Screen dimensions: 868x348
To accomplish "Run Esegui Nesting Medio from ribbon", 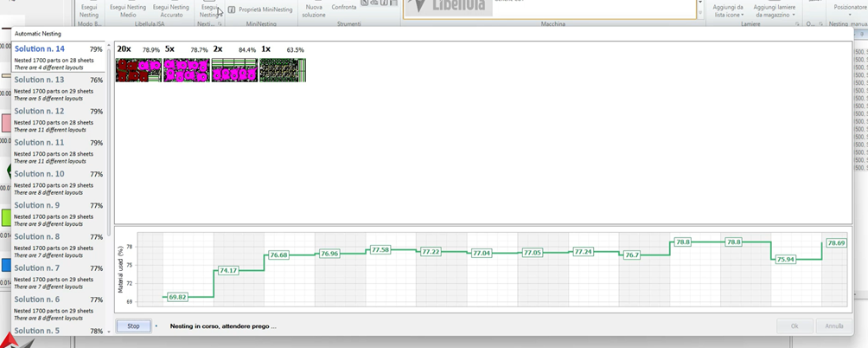I will 128,10.
